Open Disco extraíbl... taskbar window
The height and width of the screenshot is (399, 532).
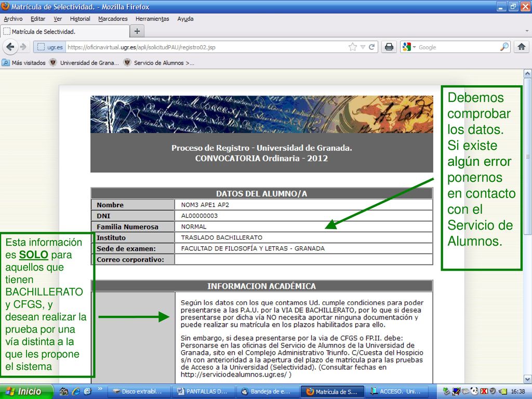[138, 391]
